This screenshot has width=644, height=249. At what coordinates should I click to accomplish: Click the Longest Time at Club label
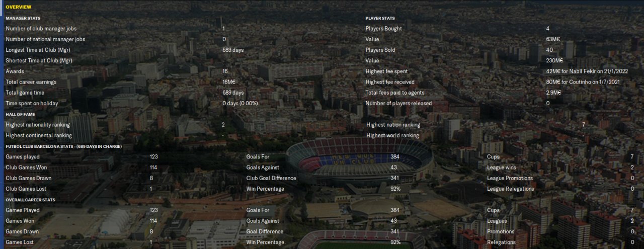coord(38,50)
